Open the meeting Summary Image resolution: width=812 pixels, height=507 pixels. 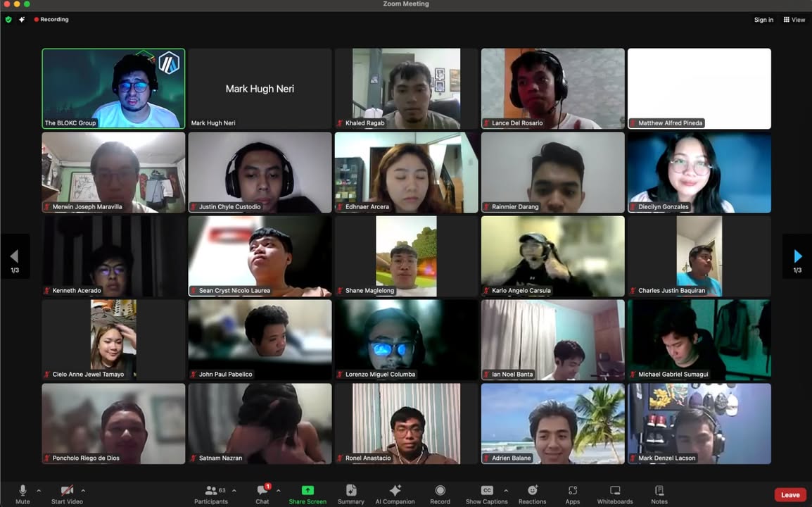[x=351, y=494]
